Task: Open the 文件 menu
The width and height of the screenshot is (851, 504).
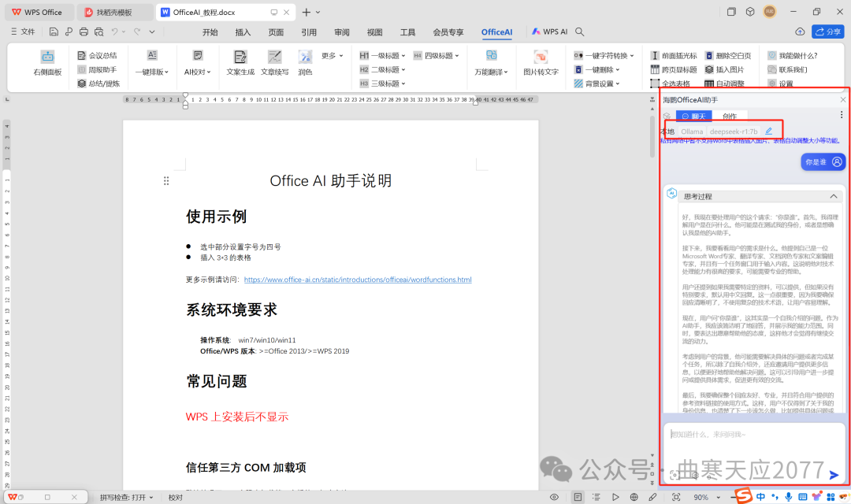Action: coord(23,32)
